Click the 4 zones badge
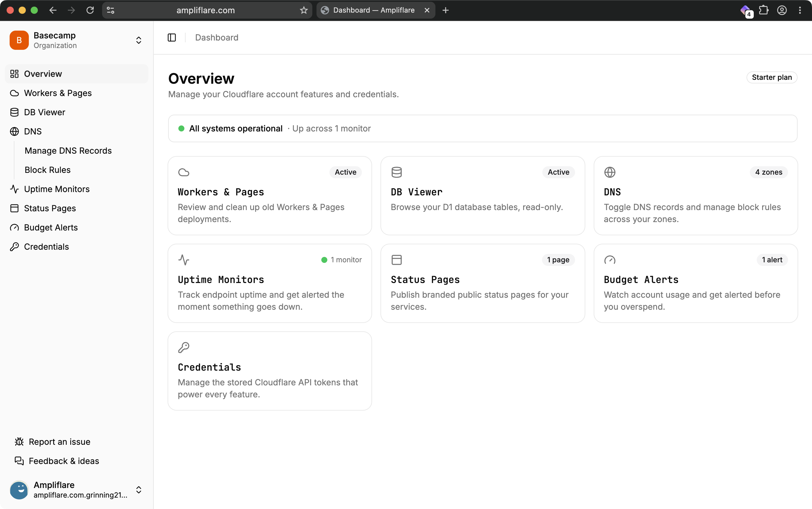The image size is (812, 509). click(x=768, y=172)
